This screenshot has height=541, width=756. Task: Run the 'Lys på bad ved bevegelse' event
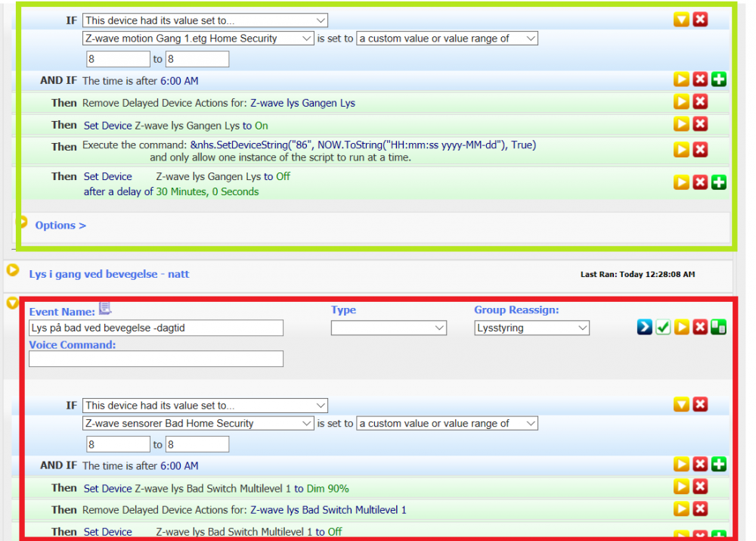tap(682, 327)
